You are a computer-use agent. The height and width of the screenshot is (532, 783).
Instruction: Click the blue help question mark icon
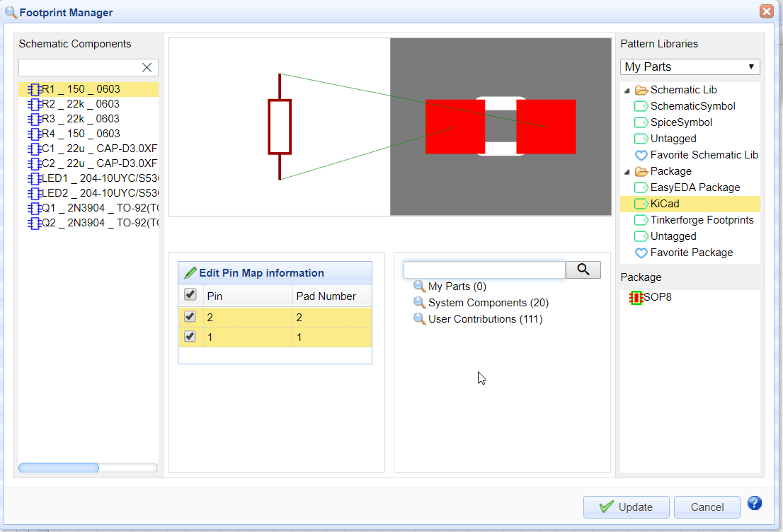pyautogui.click(x=755, y=504)
